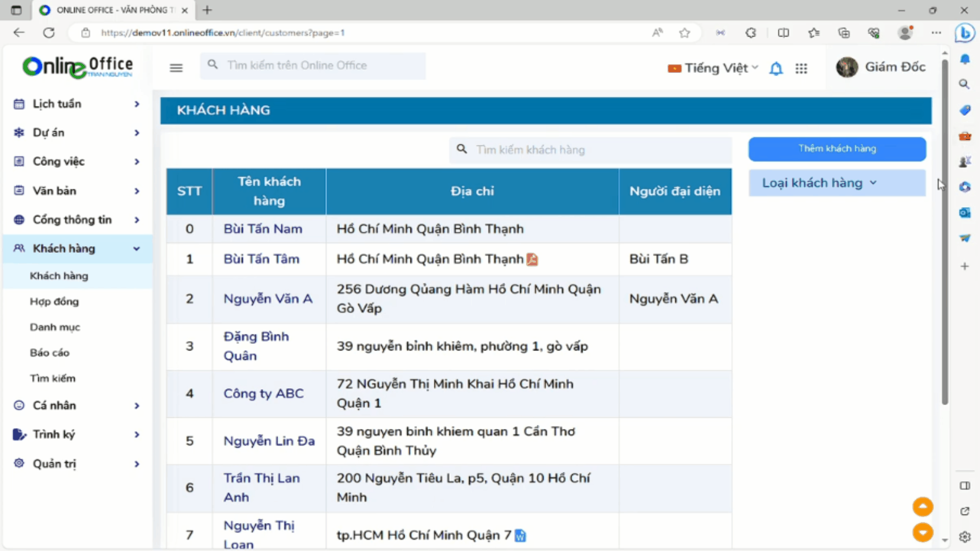Open the Bing Copilot sidebar icon
The image size is (980, 551).
[x=965, y=33]
